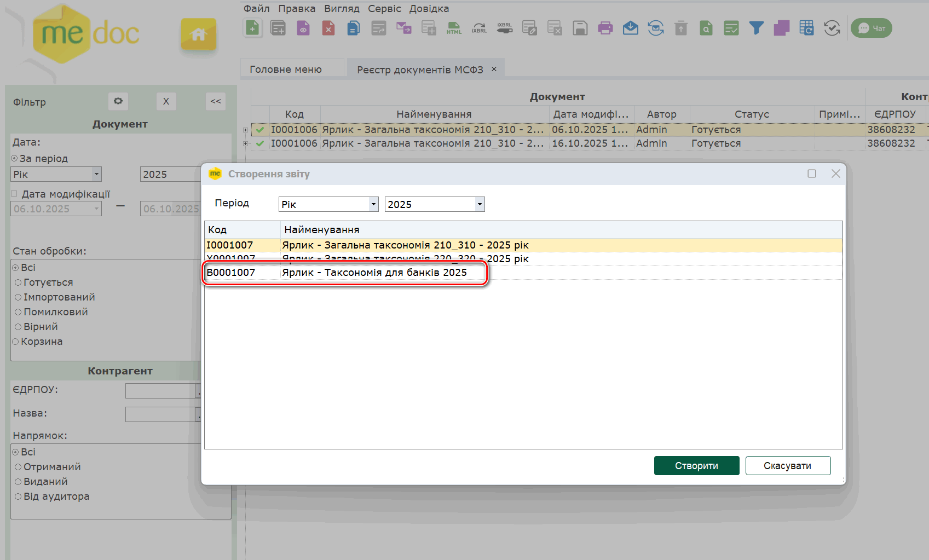Open the Chat button

point(871,28)
